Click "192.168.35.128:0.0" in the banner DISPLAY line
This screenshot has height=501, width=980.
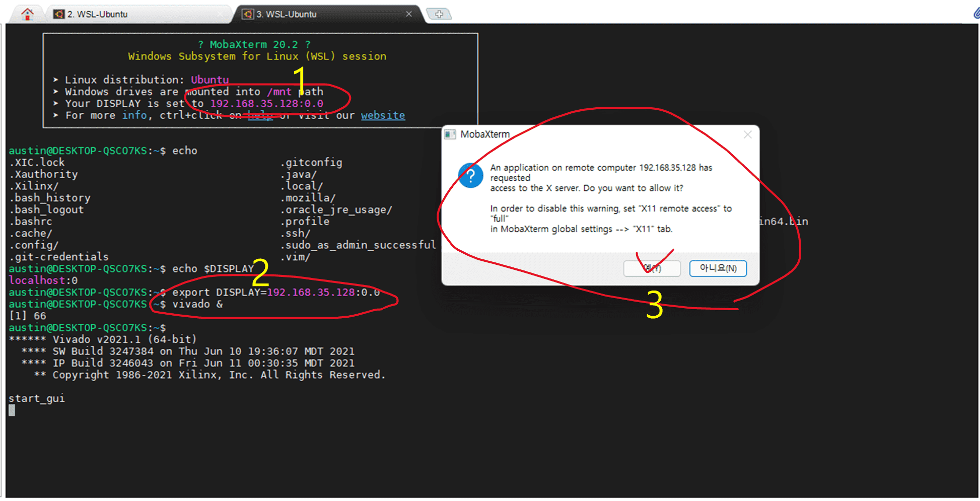click(266, 104)
